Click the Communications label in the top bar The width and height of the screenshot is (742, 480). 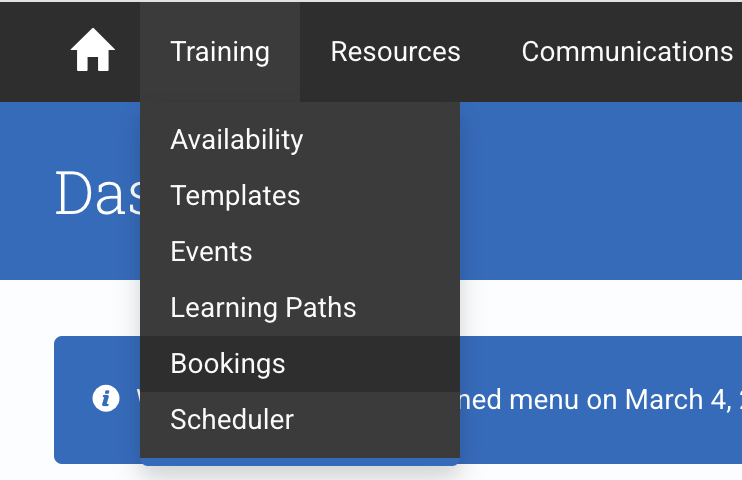(x=627, y=52)
